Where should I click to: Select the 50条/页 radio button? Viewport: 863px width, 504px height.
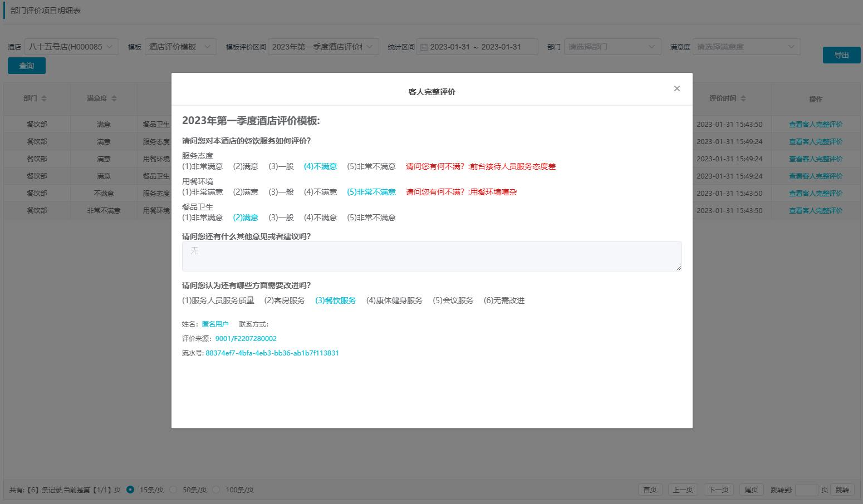tap(173, 490)
